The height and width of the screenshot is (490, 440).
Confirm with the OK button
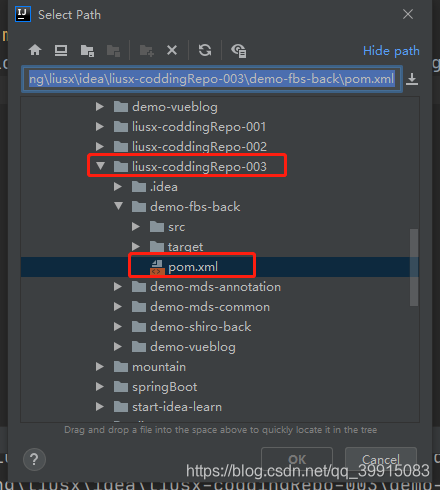(x=297, y=459)
